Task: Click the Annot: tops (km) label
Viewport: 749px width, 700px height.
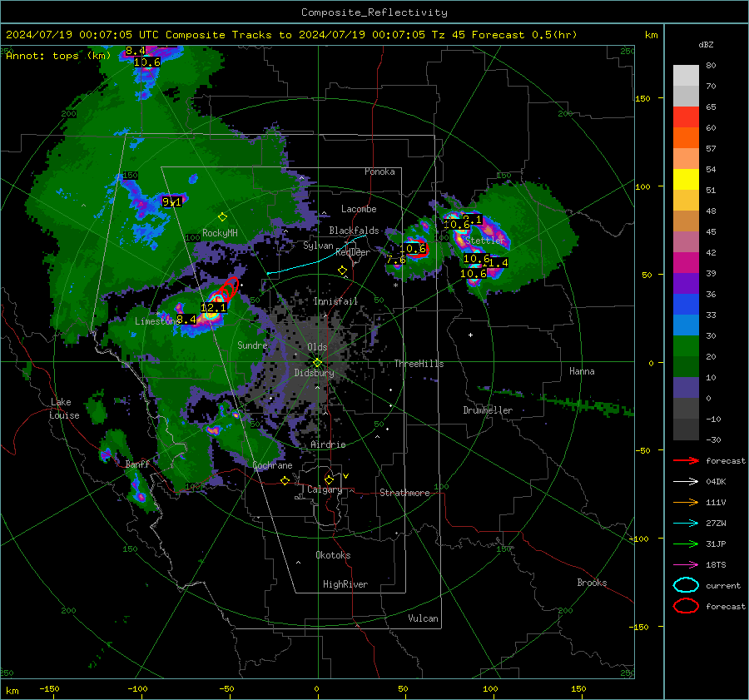Action: [58, 56]
